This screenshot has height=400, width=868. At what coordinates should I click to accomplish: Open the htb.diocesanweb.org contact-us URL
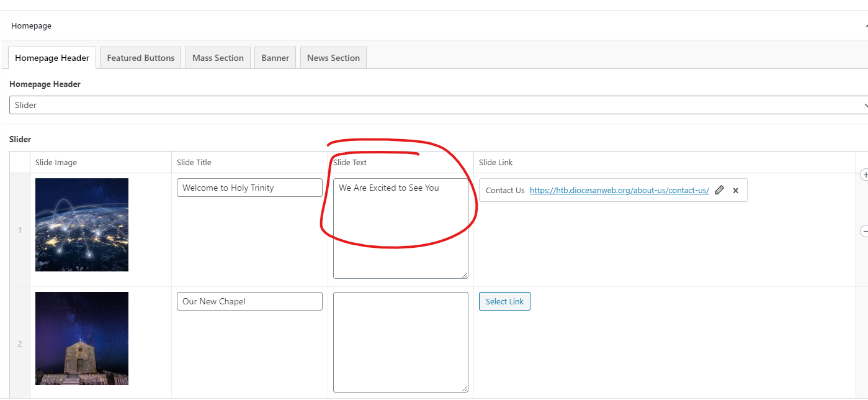[x=619, y=191]
